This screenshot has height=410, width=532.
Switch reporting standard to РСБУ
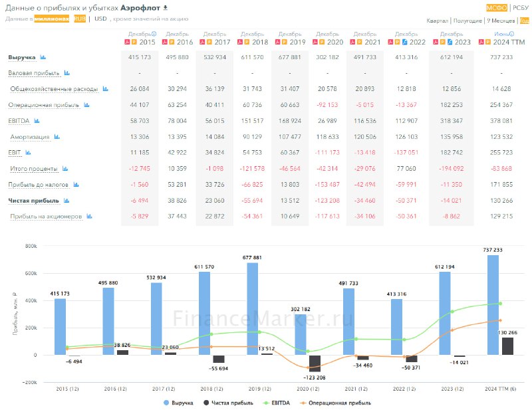pos(521,8)
